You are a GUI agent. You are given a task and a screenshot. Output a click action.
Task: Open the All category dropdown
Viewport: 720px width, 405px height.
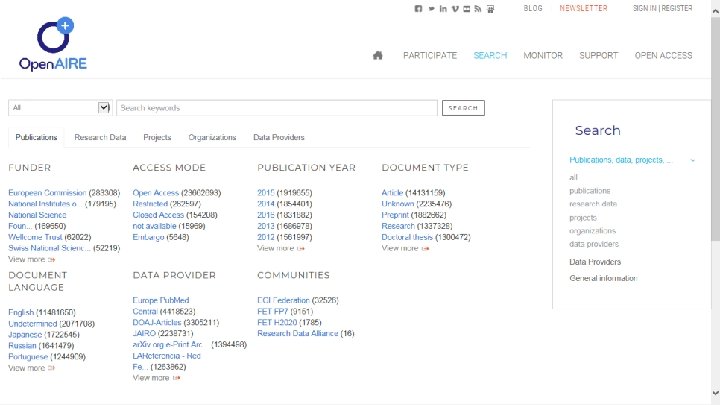[60, 108]
